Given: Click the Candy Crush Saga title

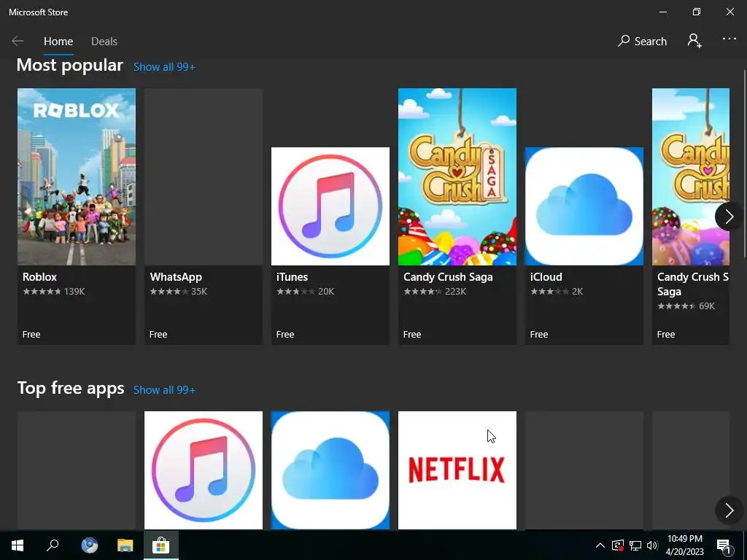Looking at the screenshot, I should 448,277.
